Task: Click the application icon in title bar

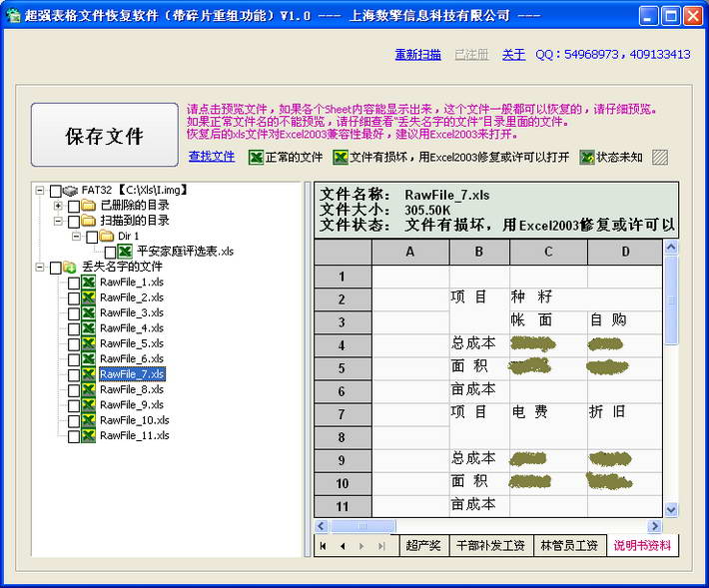Action: tap(14, 16)
